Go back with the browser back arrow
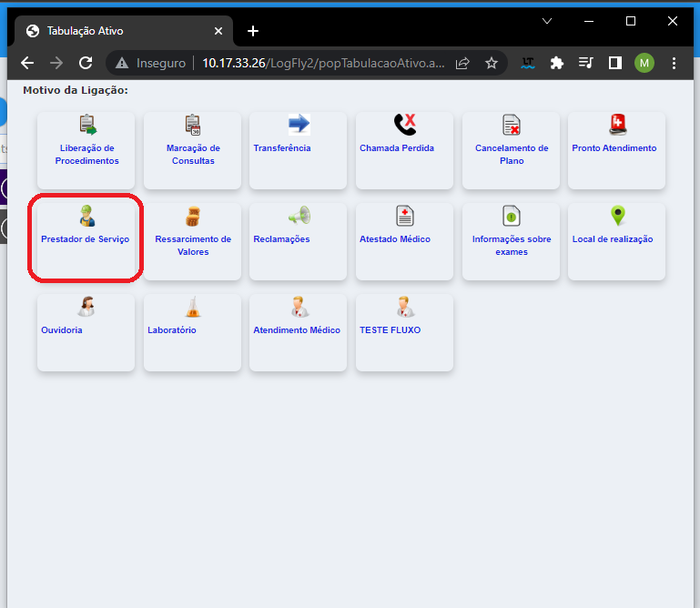The height and width of the screenshot is (608, 700). pyautogui.click(x=27, y=63)
